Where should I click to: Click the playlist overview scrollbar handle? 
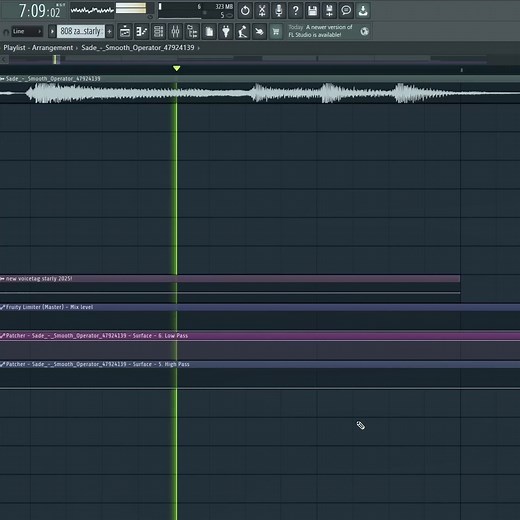pyautogui.click(x=57, y=60)
